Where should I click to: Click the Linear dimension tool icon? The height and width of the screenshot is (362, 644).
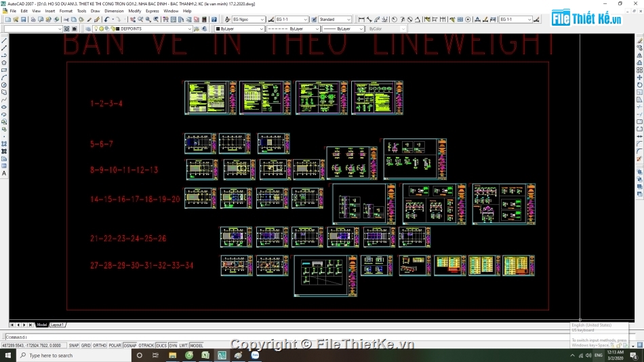click(361, 19)
